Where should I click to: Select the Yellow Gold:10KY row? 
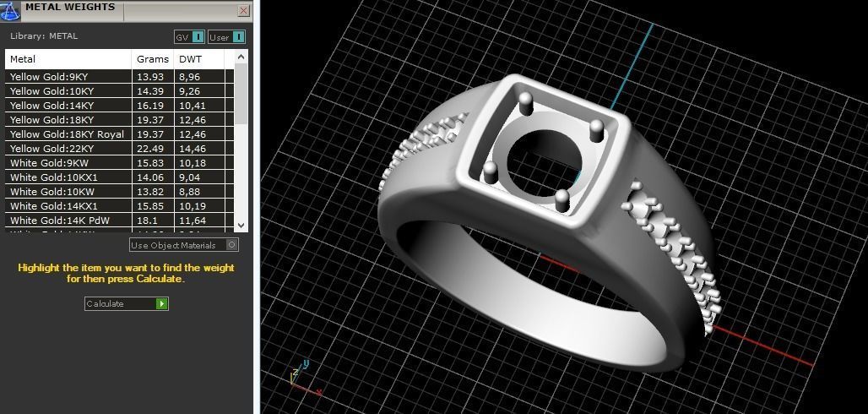coord(120,91)
